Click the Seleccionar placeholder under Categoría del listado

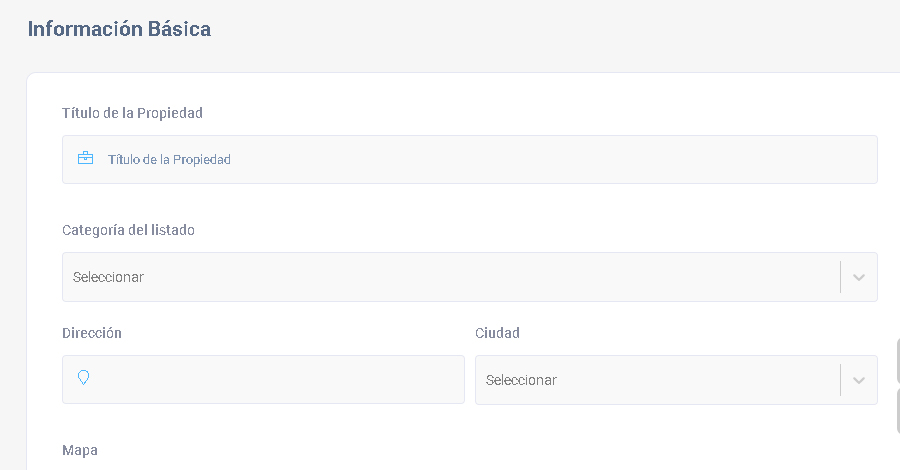108,277
